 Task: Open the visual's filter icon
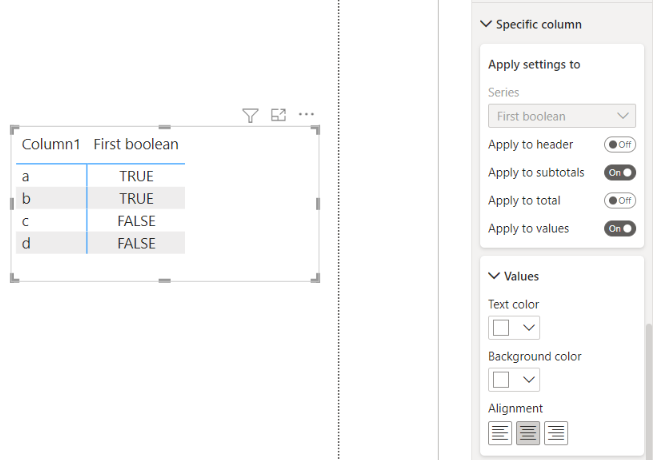tap(250, 115)
